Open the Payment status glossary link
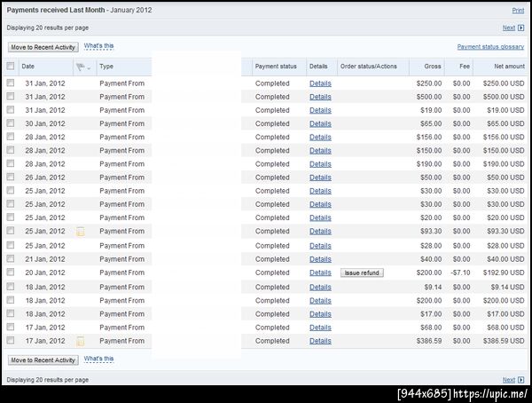 tap(490, 47)
